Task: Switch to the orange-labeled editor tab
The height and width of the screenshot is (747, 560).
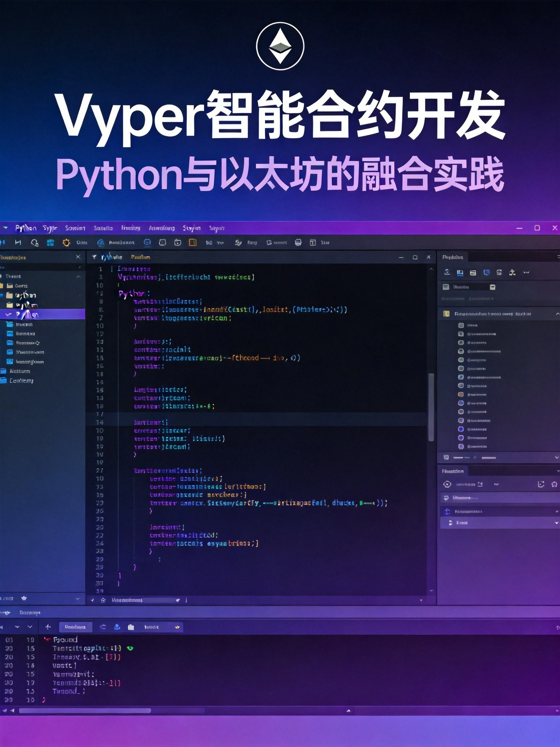Action: point(140,257)
